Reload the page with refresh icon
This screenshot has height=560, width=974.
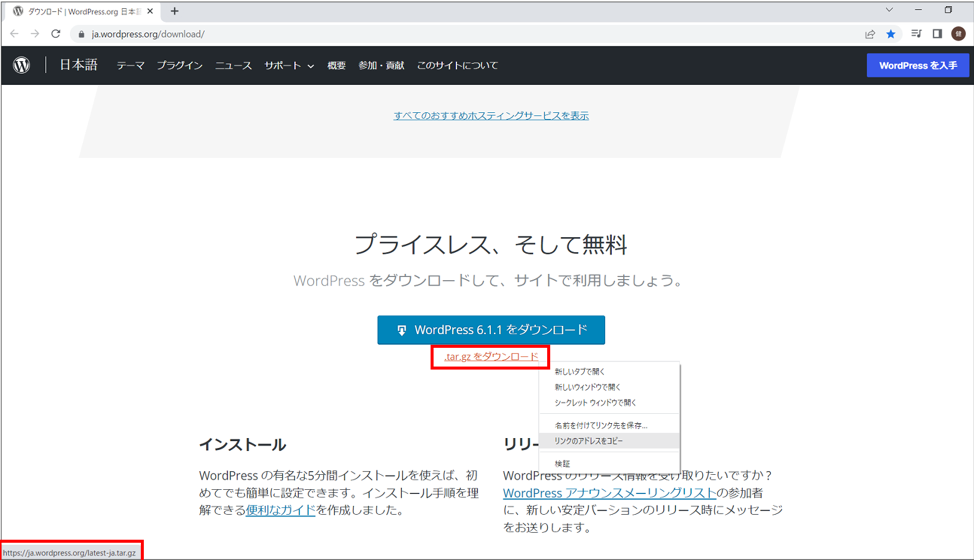pyautogui.click(x=56, y=34)
